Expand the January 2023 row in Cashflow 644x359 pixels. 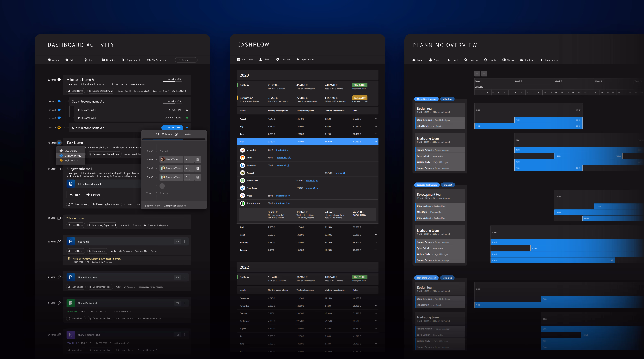pos(376,250)
